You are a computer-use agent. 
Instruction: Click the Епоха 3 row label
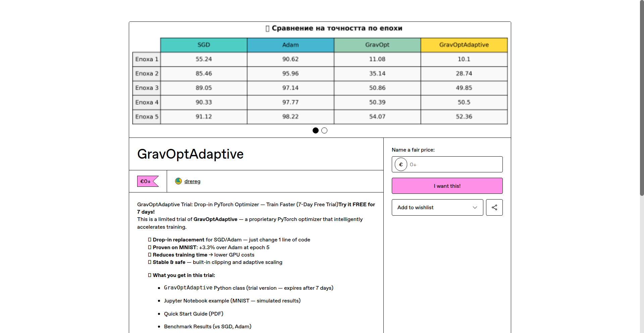pyautogui.click(x=147, y=88)
